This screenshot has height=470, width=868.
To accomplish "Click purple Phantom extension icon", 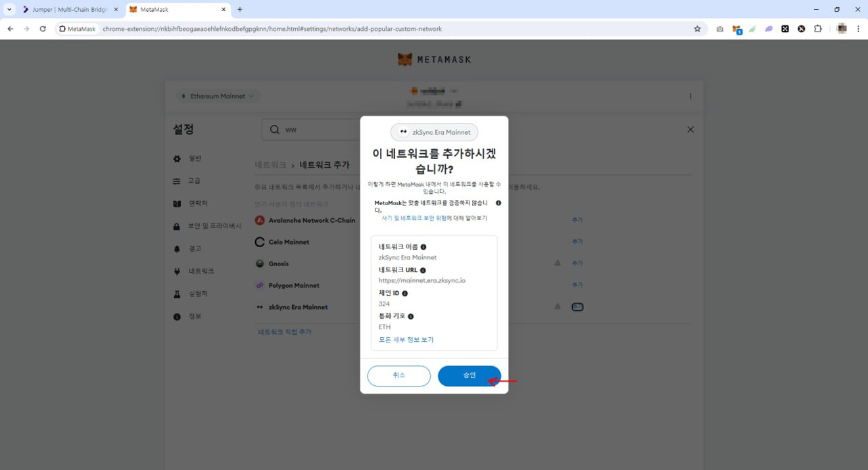I will (769, 29).
